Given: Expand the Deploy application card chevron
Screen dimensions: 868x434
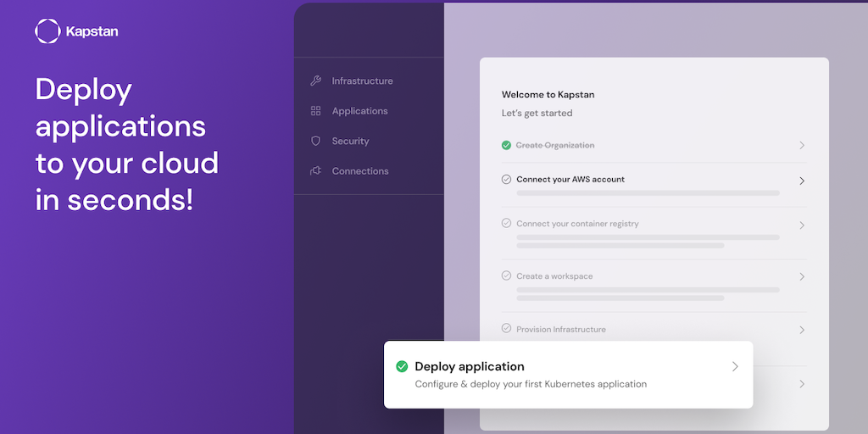Looking at the screenshot, I should (735, 367).
